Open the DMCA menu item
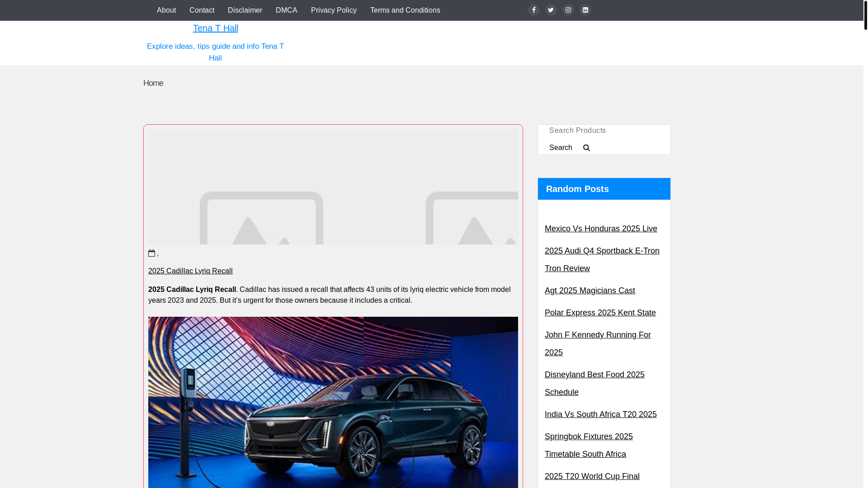Screen dimensions: 868x488 (287, 10)
